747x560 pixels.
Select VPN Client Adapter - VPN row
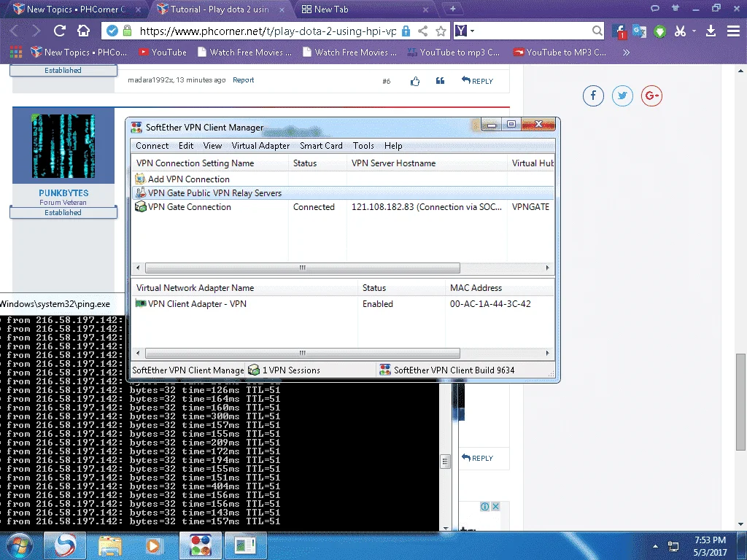pos(343,304)
